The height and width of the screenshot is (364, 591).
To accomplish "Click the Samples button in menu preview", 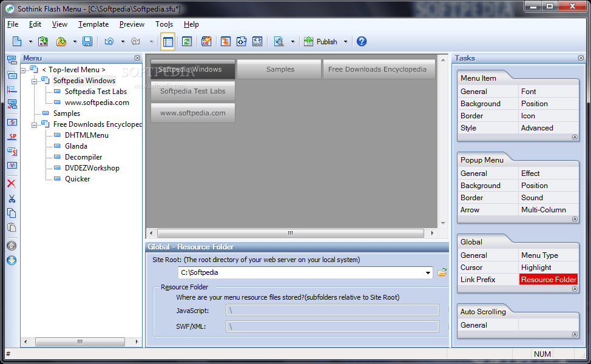I will 279,69.
